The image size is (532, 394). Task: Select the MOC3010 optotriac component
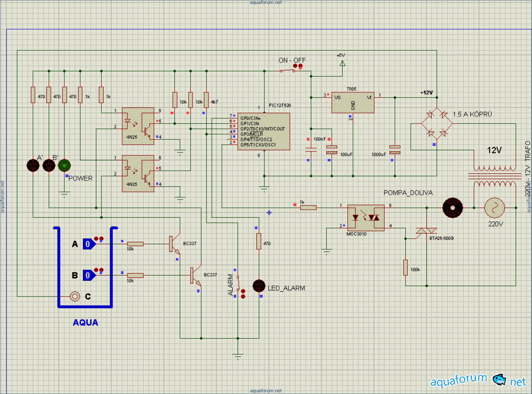pos(365,218)
